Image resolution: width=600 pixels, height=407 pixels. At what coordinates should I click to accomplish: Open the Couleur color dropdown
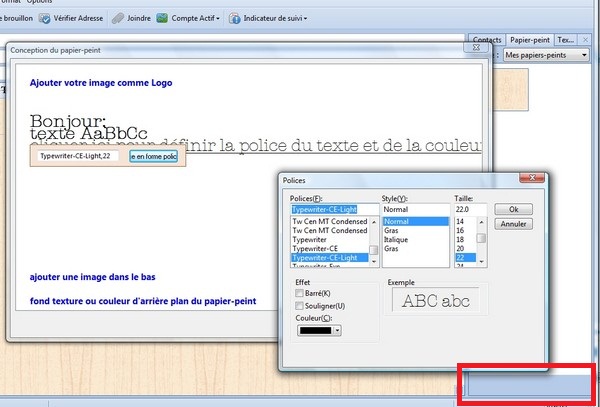coord(336,329)
